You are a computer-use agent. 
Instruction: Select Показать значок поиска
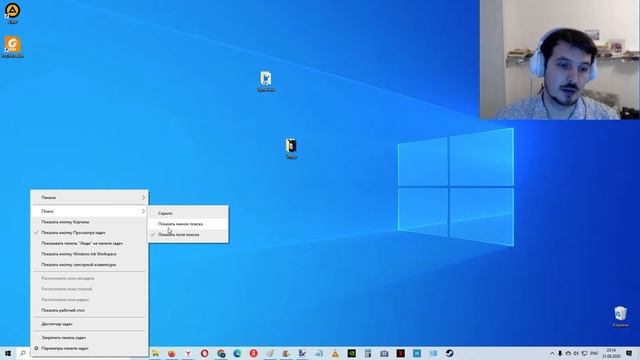click(x=188, y=224)
